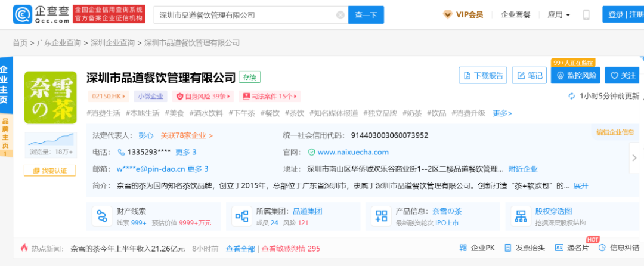This screenshot has width=644, height=266.
Task: Go to 首页 breadcrumb
Action: coord(20,43)
